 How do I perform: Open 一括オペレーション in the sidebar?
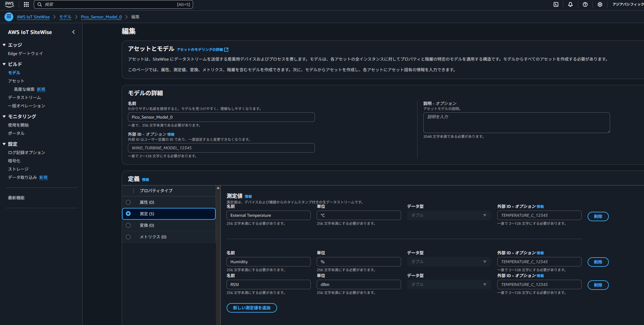[27, 106]
